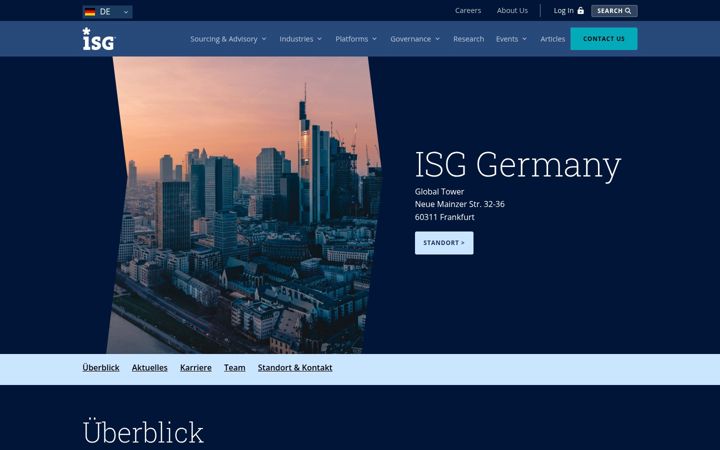Open the Platforms menu
The height and width of the screenshot is (450, 720).
tap(351, 39)
